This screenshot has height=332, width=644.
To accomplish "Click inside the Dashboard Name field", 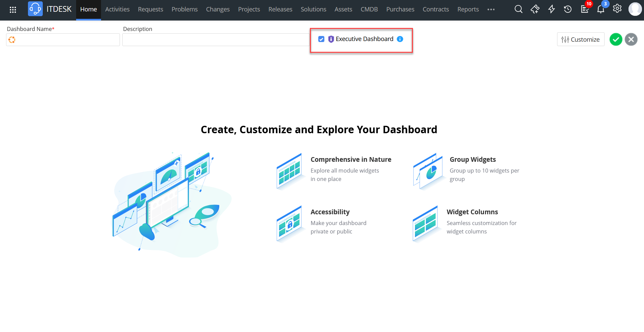I will pos(63,39).
